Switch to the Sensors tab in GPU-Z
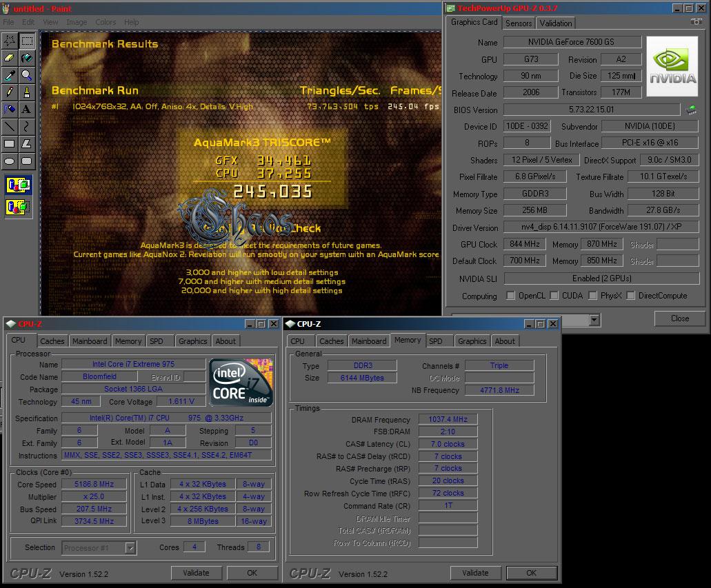The height and width of the screenshot is (588, 711). [519, 23]
